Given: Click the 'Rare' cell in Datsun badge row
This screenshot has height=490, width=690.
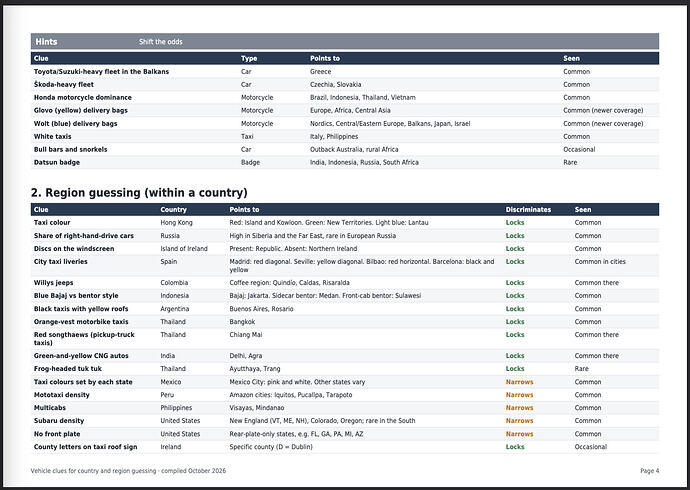Looking at the screenshot, I should (570, 162).
